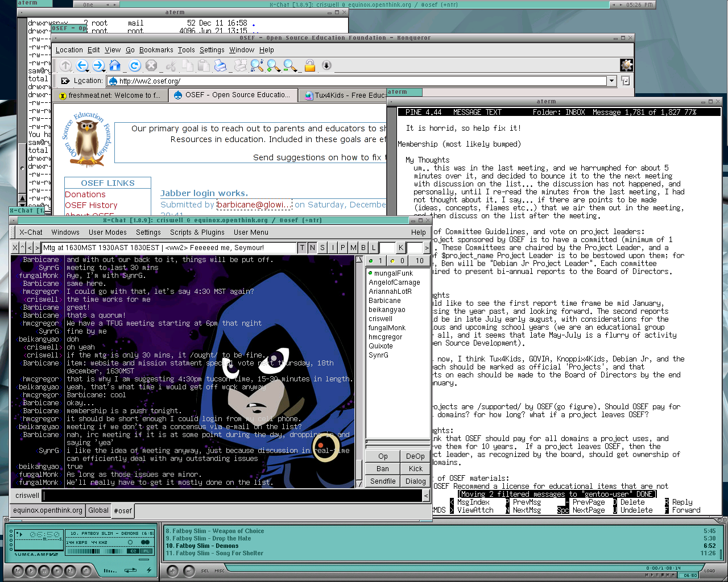Toggle XMMS repeat mode
This screenshot has width=728, height=582.
point(130,570)
